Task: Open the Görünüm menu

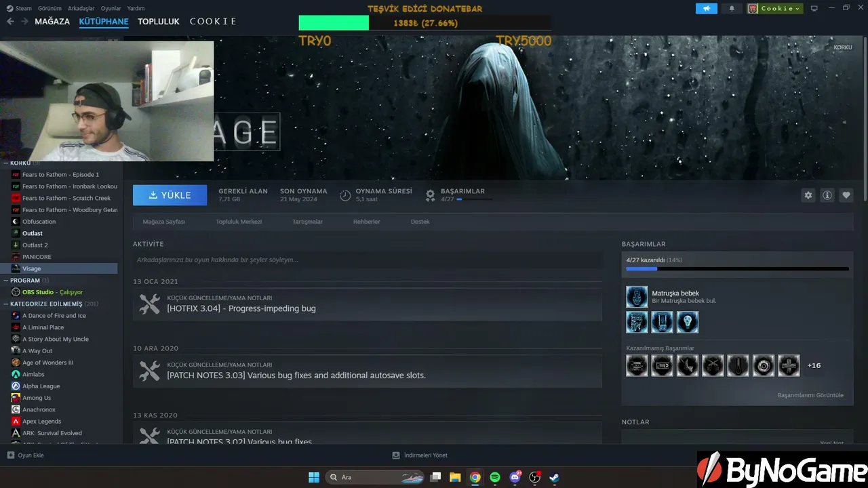Action: [50, 9]
